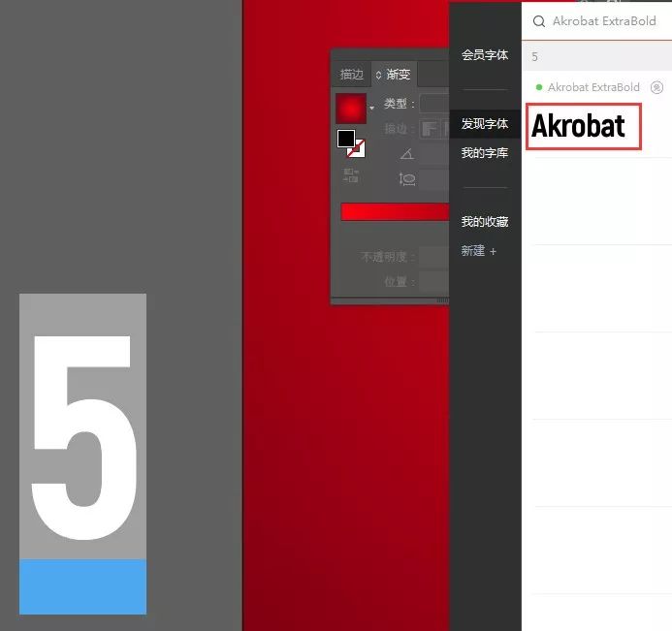Click the stroke gradient mode icon

(427, 129)
